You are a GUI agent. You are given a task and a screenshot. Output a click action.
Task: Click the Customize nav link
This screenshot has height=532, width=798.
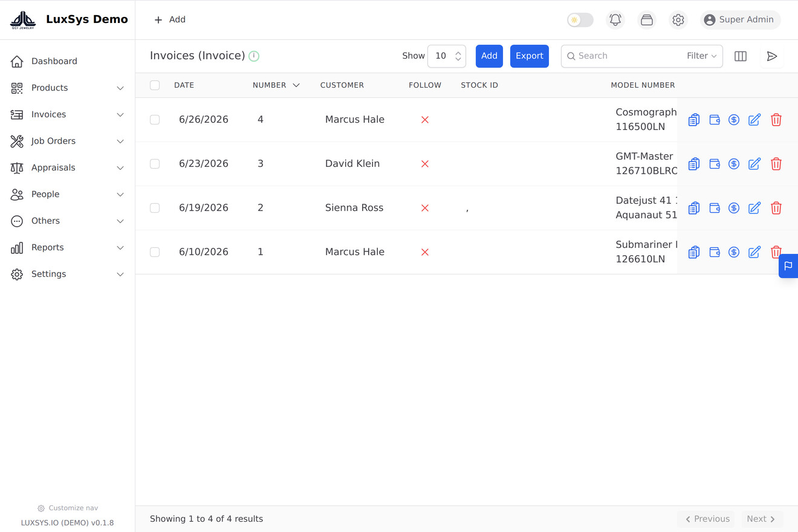(x=68, y=508)
